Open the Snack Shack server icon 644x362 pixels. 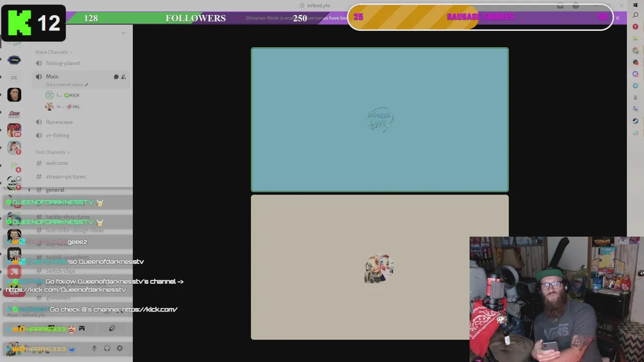14,114
